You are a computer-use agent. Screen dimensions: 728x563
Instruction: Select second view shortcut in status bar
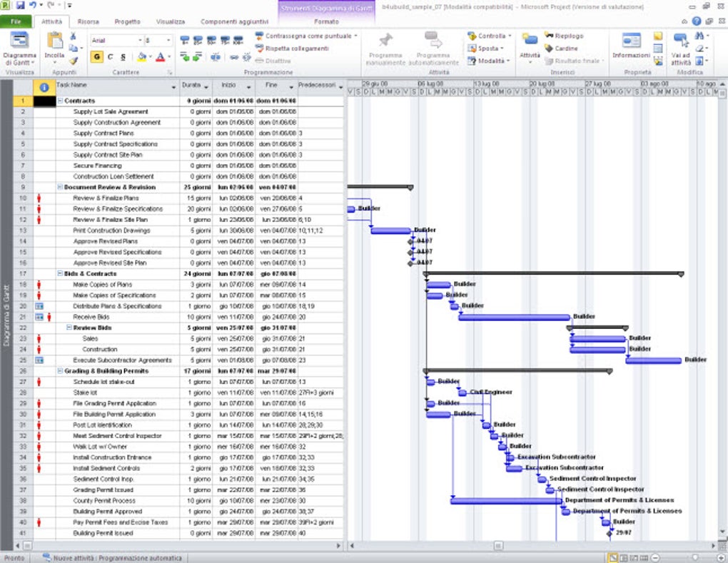(x=624, y=558)
